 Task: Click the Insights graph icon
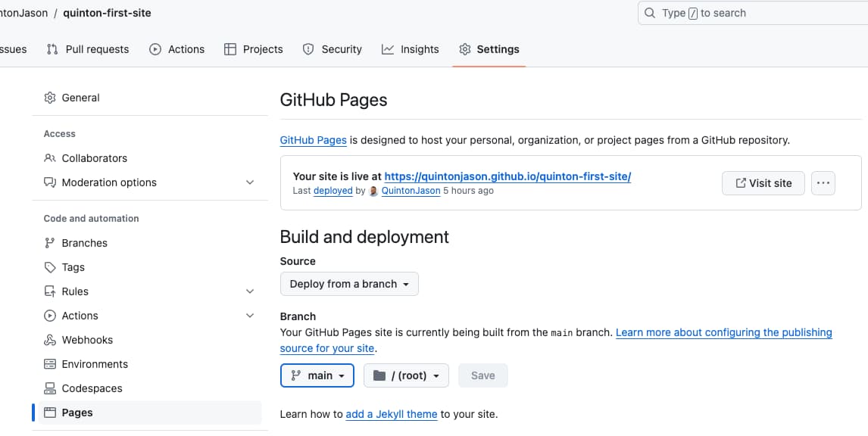[x=388, y=49]
